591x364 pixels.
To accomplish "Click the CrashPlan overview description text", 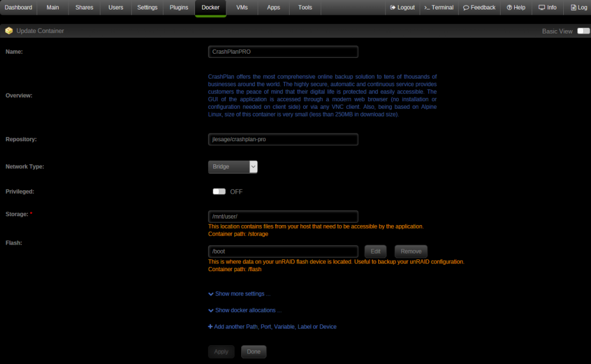I will pyautogui.click(x=322, y=95).
